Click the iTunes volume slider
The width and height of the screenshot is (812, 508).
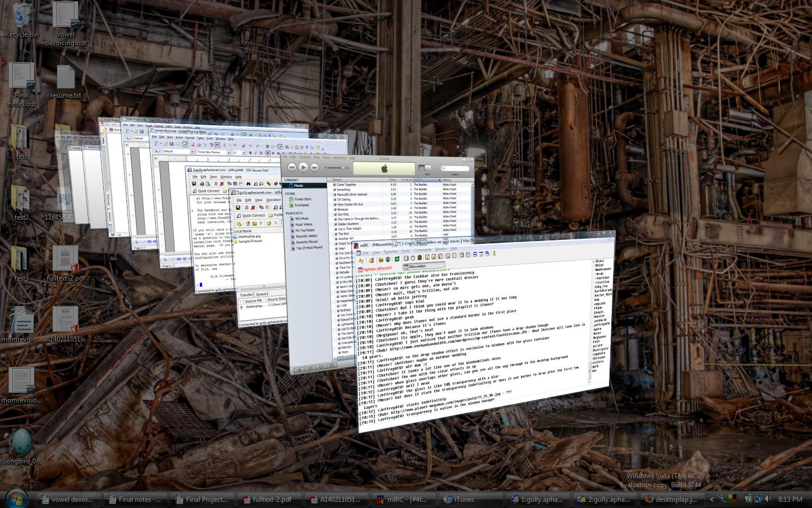pyautogui.click(x=334, y=168)
